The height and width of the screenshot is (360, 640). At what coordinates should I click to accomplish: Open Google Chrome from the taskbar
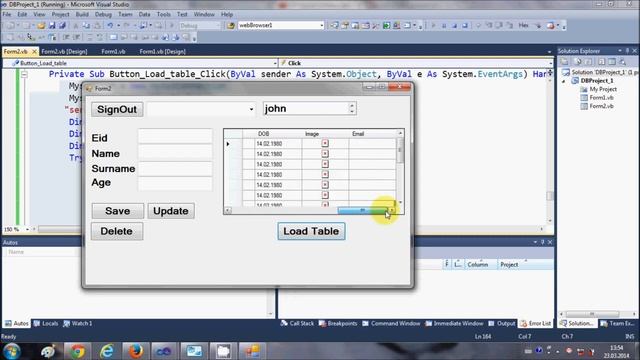[x=77, y=351]
